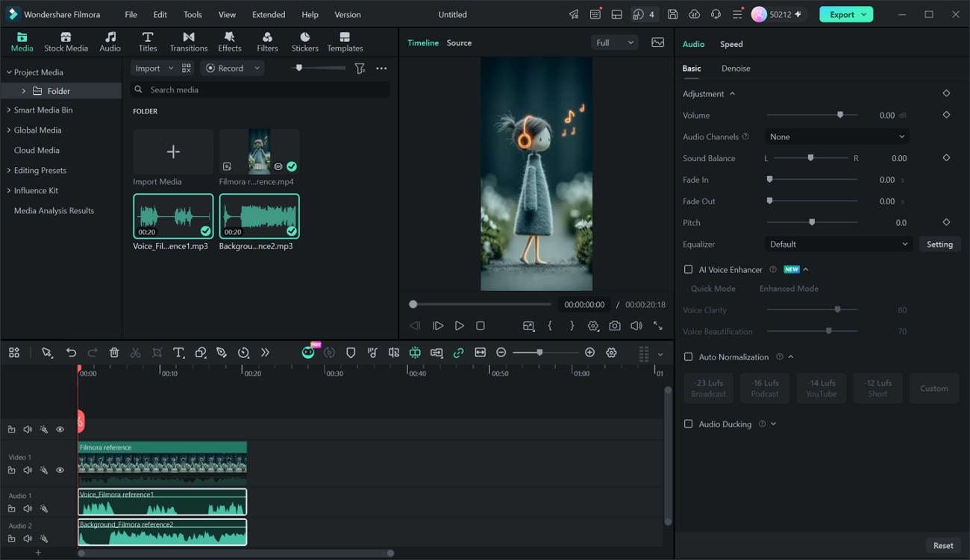Image resolution: width=970 pixels, height=560 pixels.
Task: Open the Full preview quality dropdown
Action: [x=615, y=43]
